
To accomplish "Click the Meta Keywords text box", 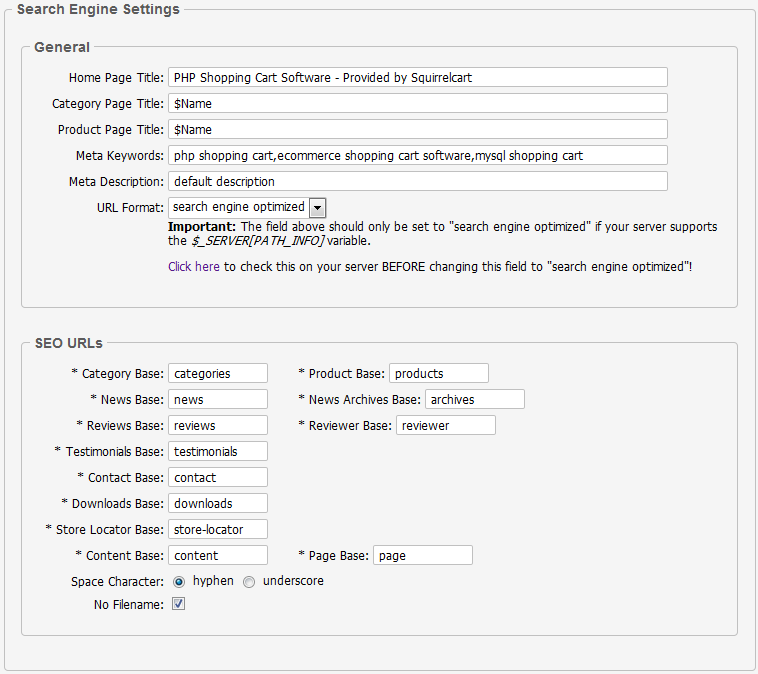I will coord(417,155).
